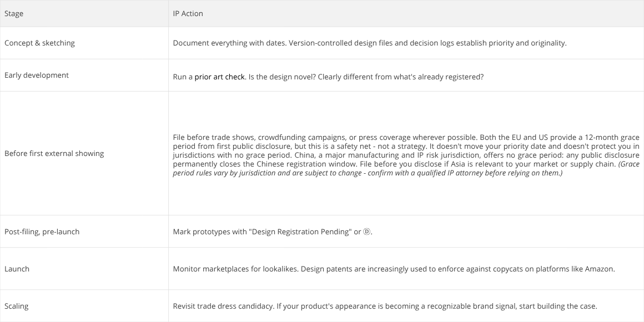The width and height of the screenshot is (644, 322).
Task: Select the 'Launch' stage cell
Action: point(84,269)
